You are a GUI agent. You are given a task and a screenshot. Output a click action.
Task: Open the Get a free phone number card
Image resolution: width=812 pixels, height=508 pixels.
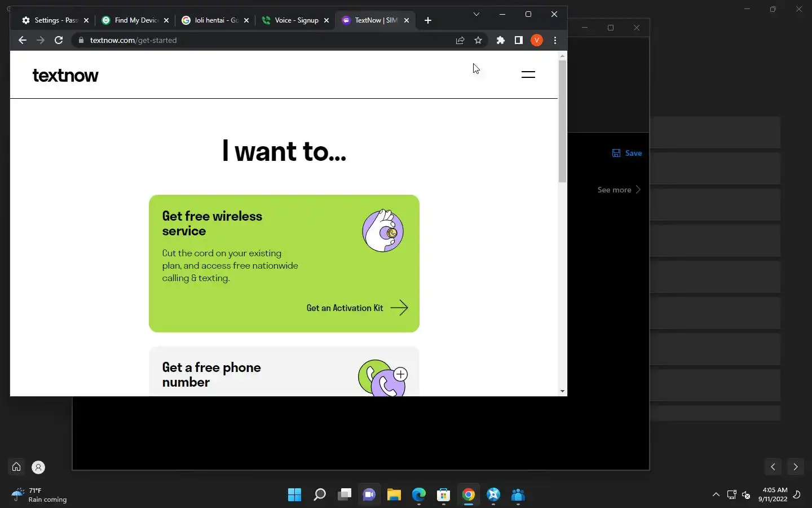284,371
